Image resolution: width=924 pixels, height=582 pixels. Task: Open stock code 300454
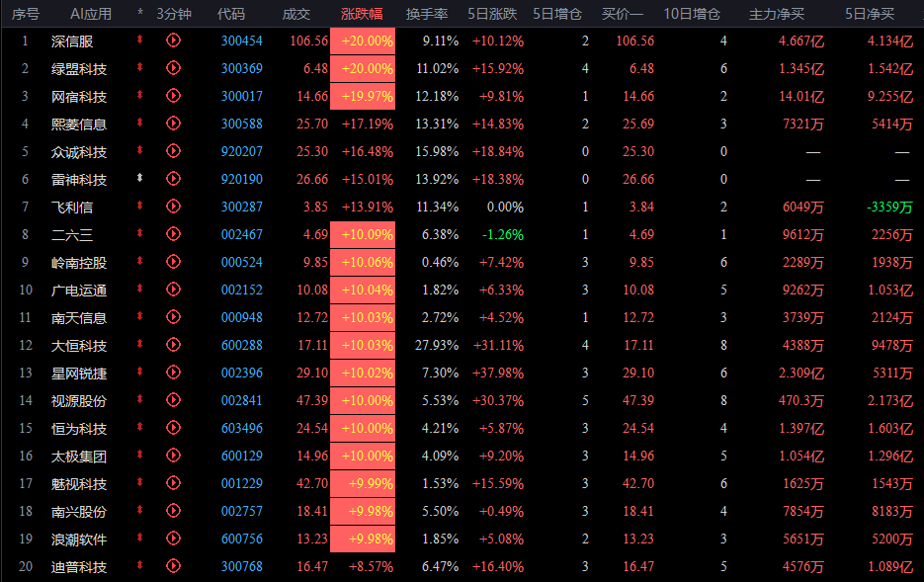(241, 42)
